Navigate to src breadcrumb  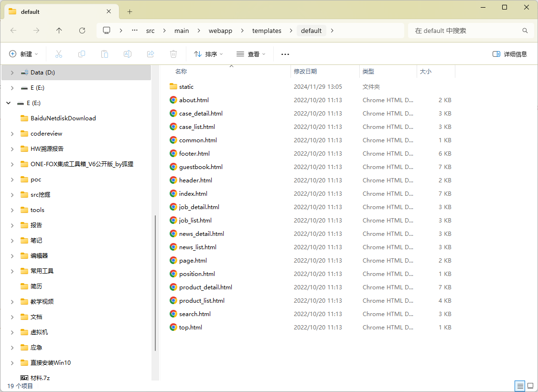tap(151, 31)
